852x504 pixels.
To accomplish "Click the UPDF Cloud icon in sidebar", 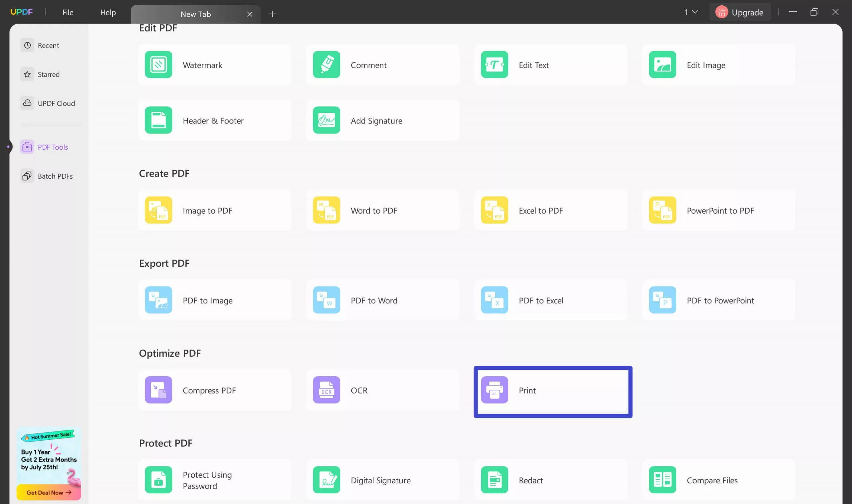I will [x=27, y=103].
